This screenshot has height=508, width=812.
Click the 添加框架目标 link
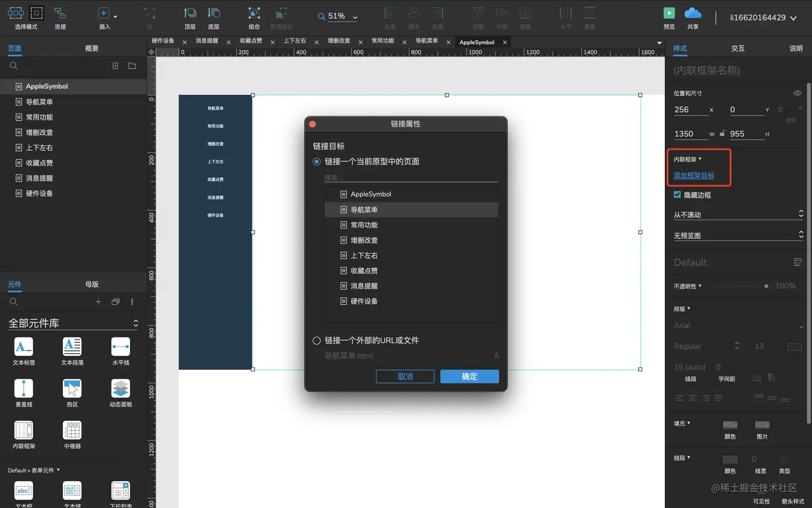click(x=694, y=176)
